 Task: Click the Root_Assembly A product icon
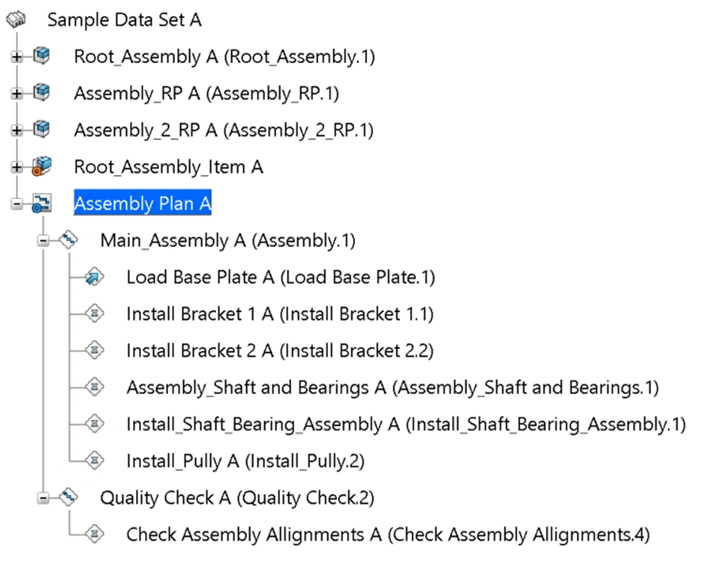42,56
